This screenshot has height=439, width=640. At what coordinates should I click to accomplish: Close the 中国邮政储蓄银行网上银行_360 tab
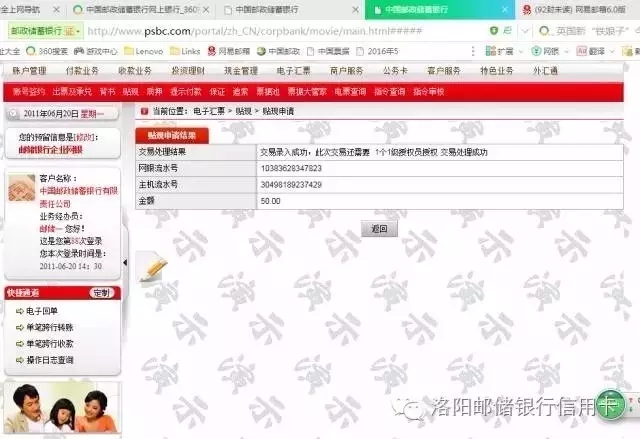[x=207, y=9]
